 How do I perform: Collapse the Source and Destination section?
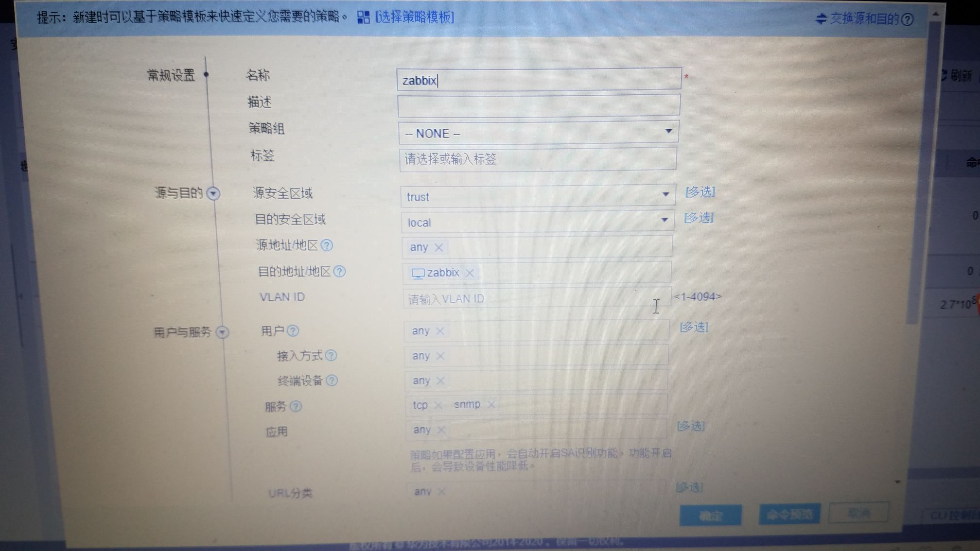[x=213, y=193]
